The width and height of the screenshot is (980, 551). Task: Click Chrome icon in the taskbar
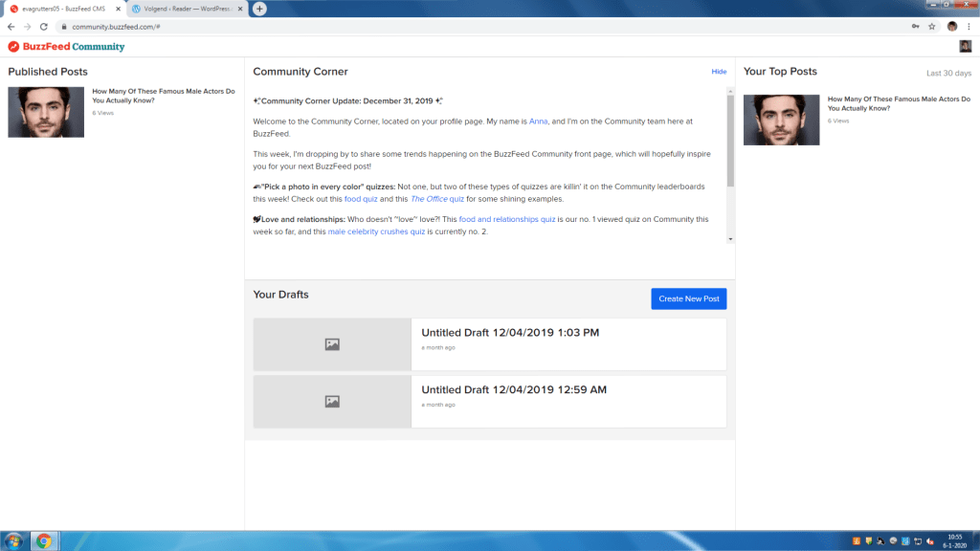click(44, 541)
